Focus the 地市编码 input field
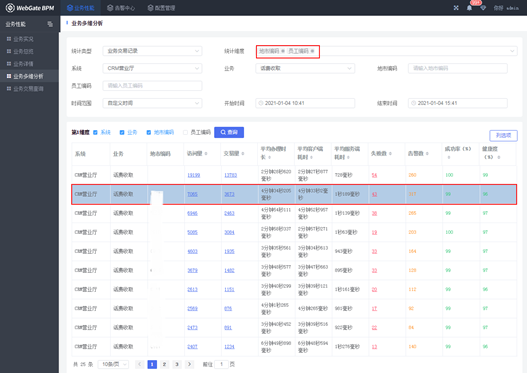Screen dimensions: 527x373 (458, 68)
